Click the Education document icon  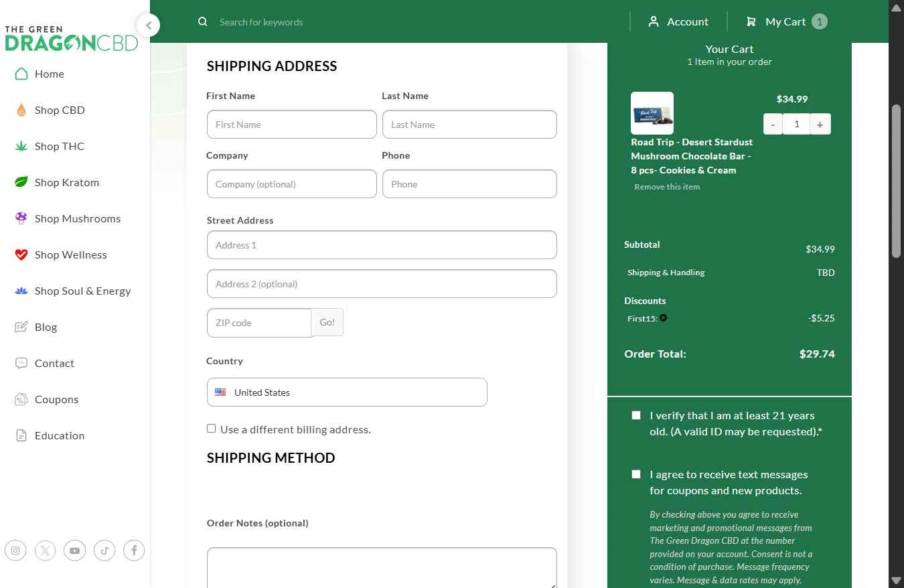21,435
